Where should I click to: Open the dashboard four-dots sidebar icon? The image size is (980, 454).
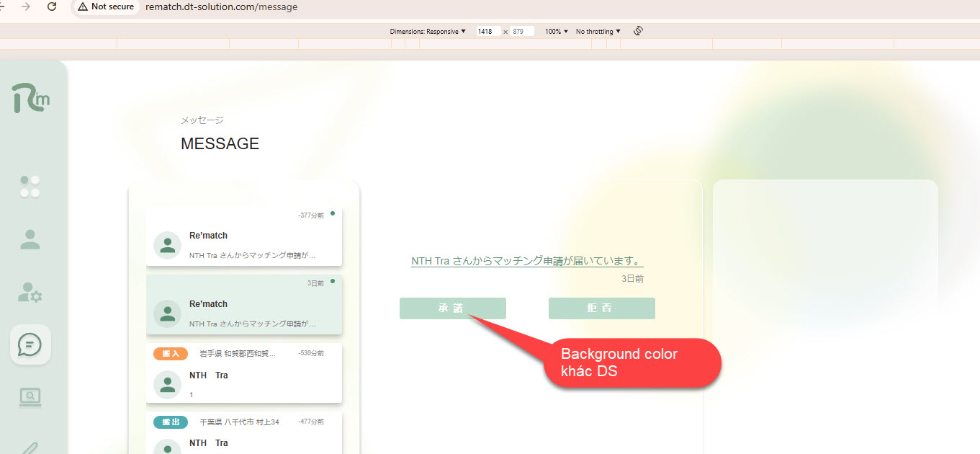(x=30, y=187)
